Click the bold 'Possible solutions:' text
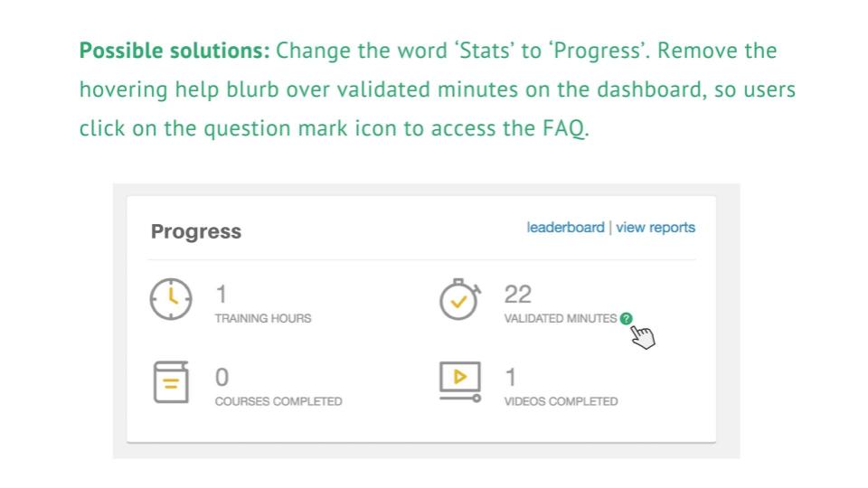 click(175, 51)
